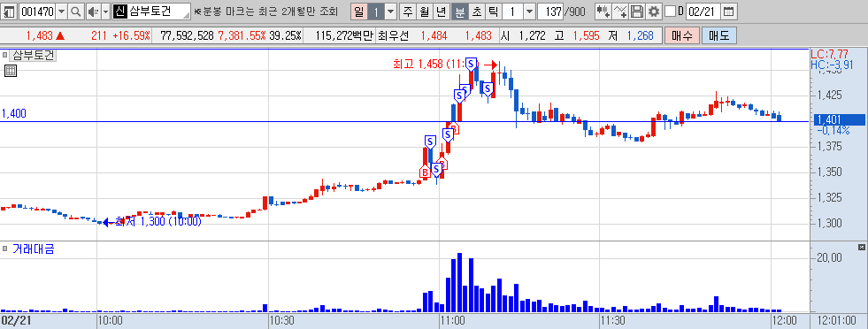Open the dropdown arrow next to the speaker icon
Viewport: 868px width, 329px height.
(x=105, y=11)
